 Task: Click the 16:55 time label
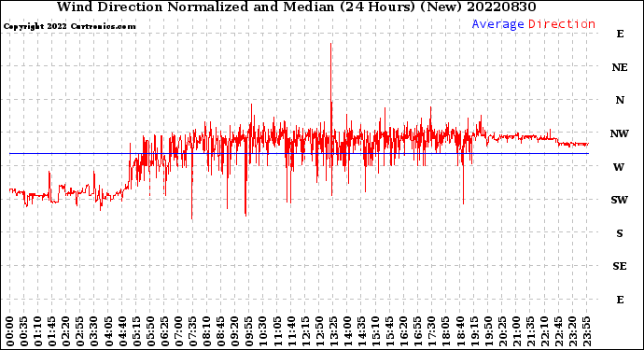click(418, 332)
